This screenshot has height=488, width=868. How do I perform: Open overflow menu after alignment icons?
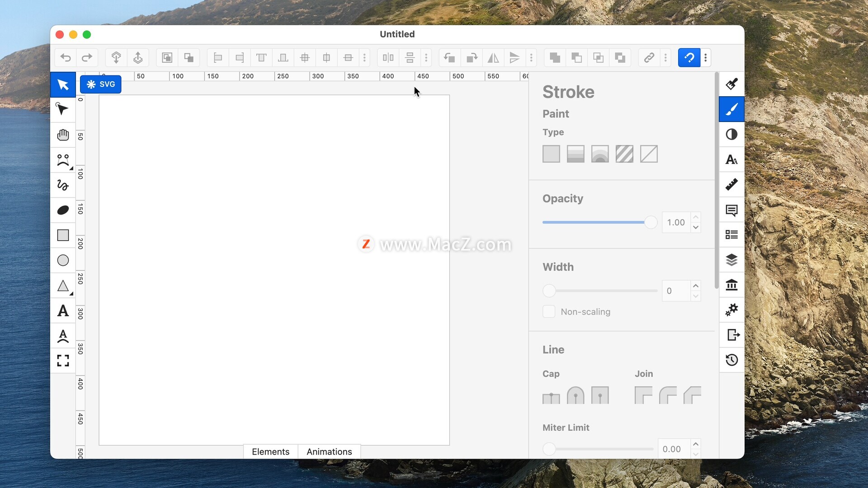(x=364, y=57)
